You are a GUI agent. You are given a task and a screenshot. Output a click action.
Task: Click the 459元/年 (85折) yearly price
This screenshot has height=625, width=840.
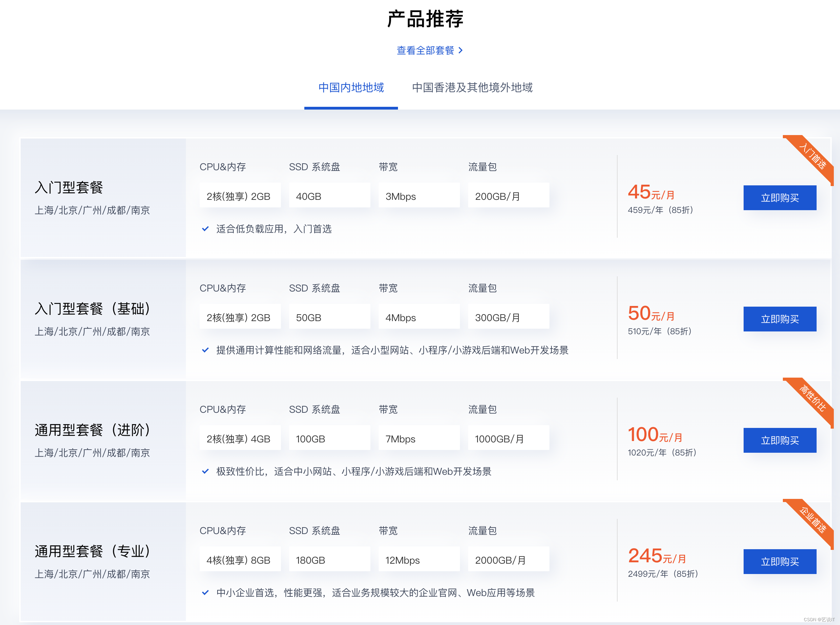660,210
